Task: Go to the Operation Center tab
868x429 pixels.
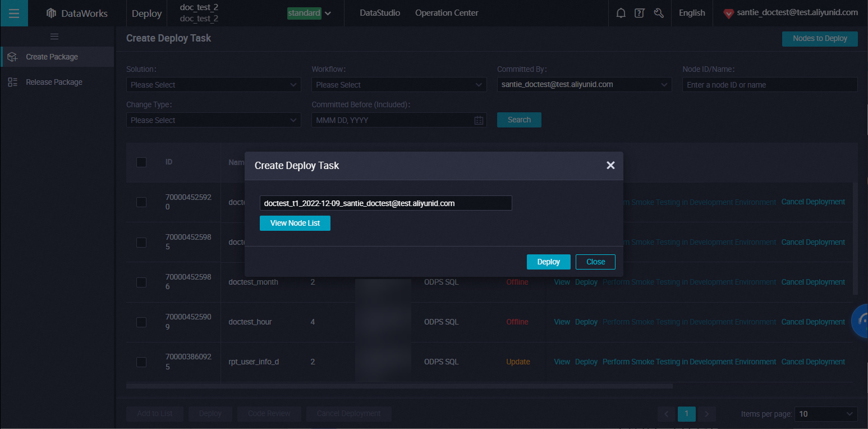Action: pos(447,13)
